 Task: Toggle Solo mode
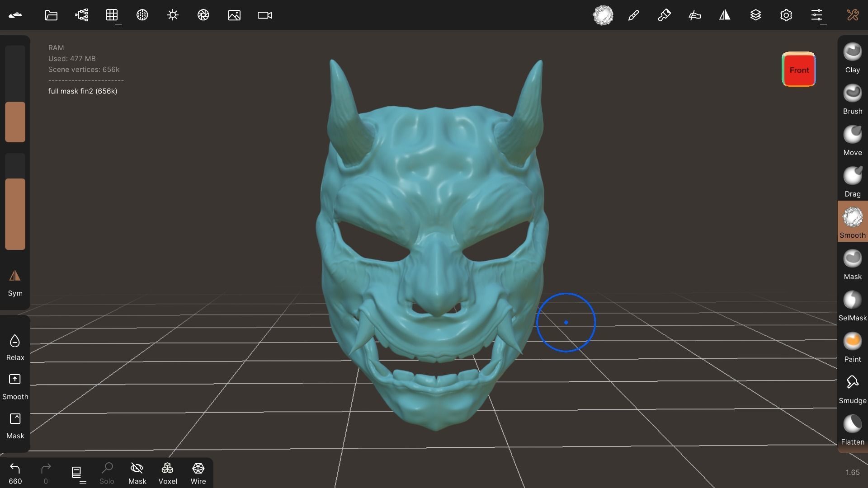[x=107, y=473]
